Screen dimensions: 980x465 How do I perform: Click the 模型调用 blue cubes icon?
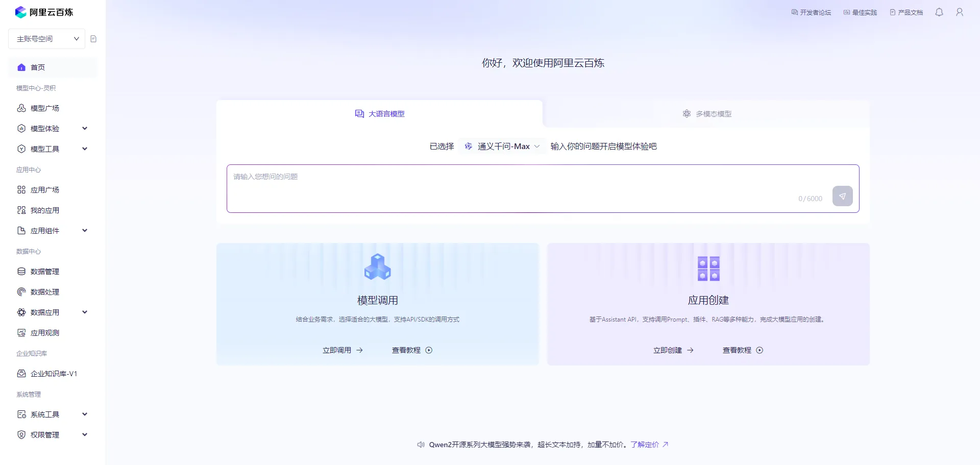click(x=378, y=266)
